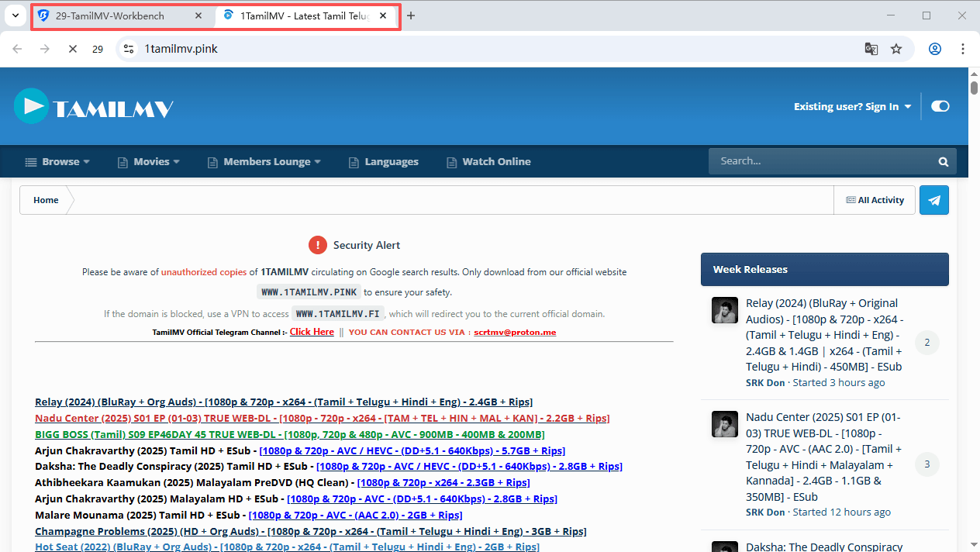The image size is (980, 552).
Task: Click the search magnifier icon
Action: tap(943, 160)
